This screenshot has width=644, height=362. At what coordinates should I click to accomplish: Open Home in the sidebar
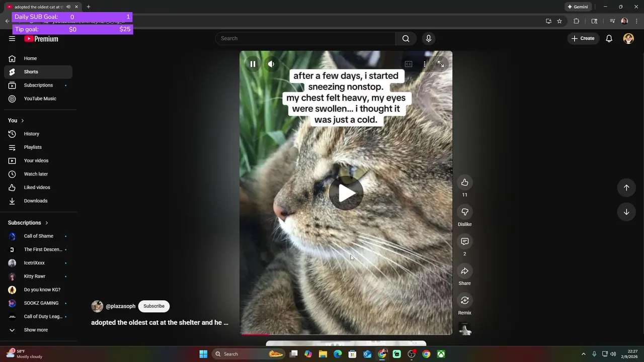click(38, 58)
